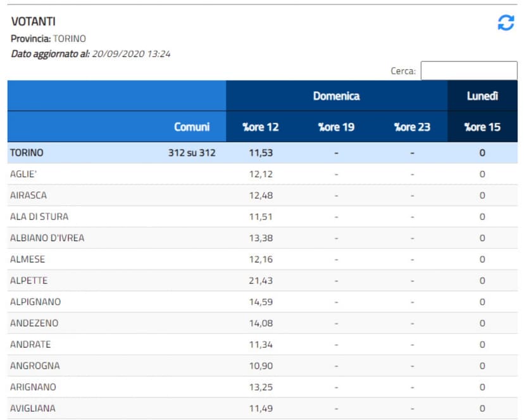This screenshot has height=420, width=524.
Task: Select the Domenica header group
Action: [x=336, y=96]
